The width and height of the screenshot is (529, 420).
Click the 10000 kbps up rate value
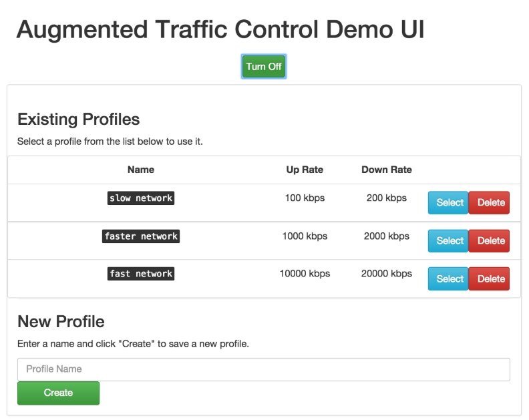coord(305,274)
